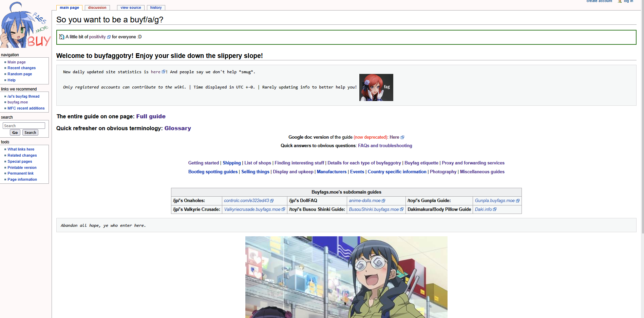Image resolution: width=644 pixels, height=318 pixels.
Task: Click the external link icon after Google doc 'Here'
Action: (x=402, y=137)
